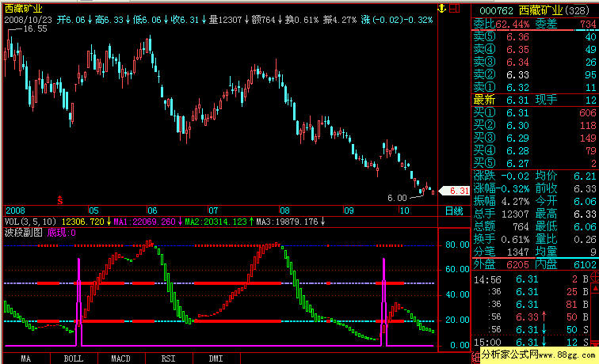This screenshot has width=599, height=364.
Task: Click the 最新 latest price entry
Action: pyautogui.click(x=502, y=100)
